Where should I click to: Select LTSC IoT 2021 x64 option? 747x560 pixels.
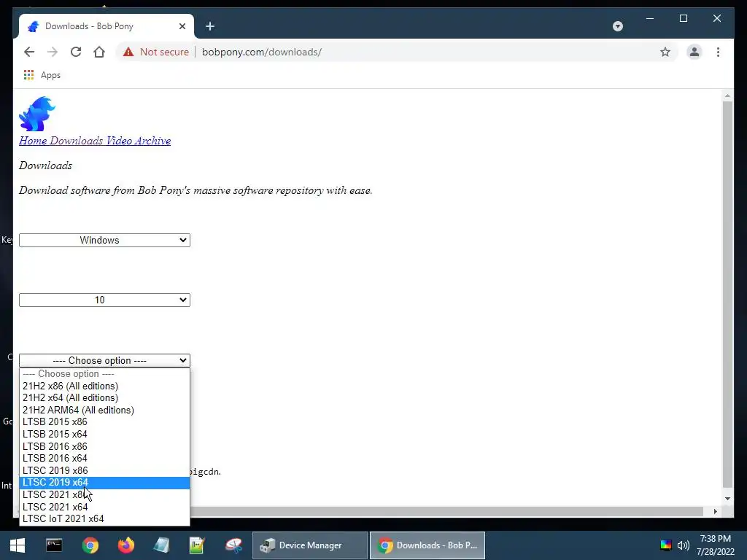[x=104, y=518]
